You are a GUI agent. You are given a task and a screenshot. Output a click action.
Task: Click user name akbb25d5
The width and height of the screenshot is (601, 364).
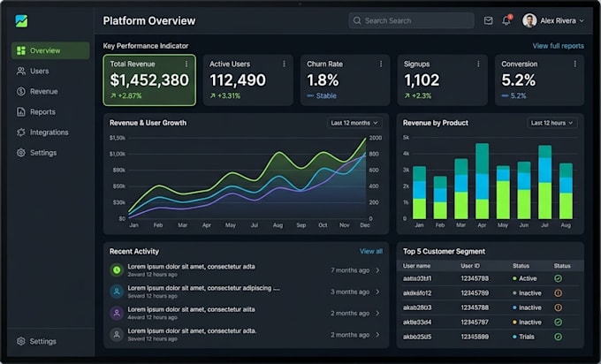[x=417, y=337]
